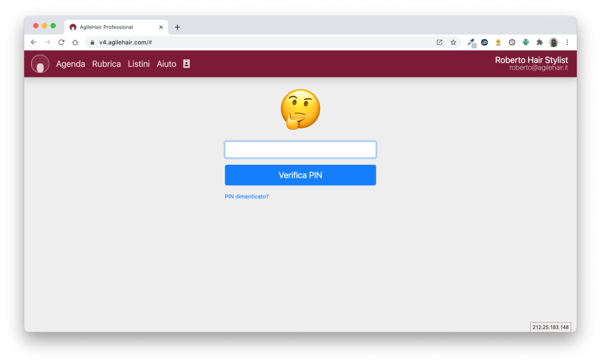Image resolution: width=601 pixels, height=364 pixels.
Task: Open the Chrome three-dot menu
Action: pyautogui.click(x=568, y=42)
